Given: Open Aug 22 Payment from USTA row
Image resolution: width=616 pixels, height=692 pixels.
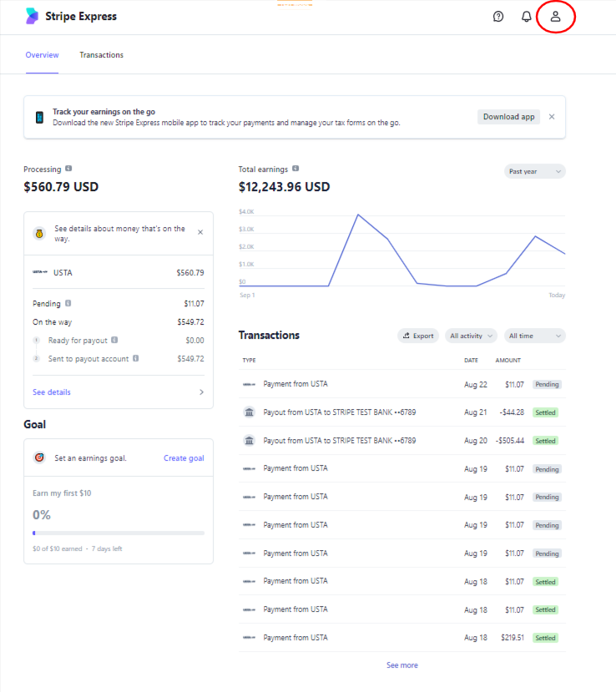Looking at the screenshot, I should [402, 384].
